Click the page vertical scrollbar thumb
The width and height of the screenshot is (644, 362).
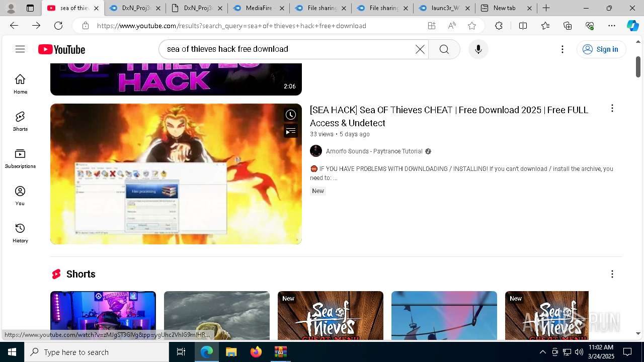point(638,67)
